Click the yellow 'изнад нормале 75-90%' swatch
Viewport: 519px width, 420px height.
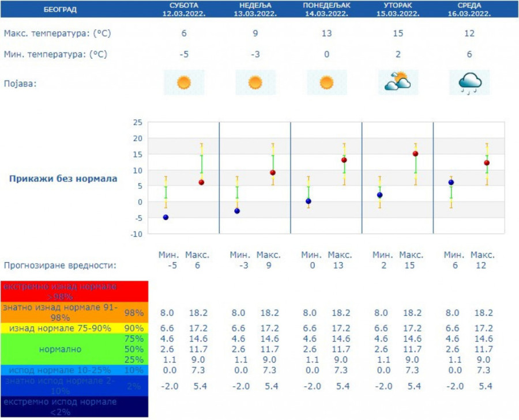tap(61, 328)
